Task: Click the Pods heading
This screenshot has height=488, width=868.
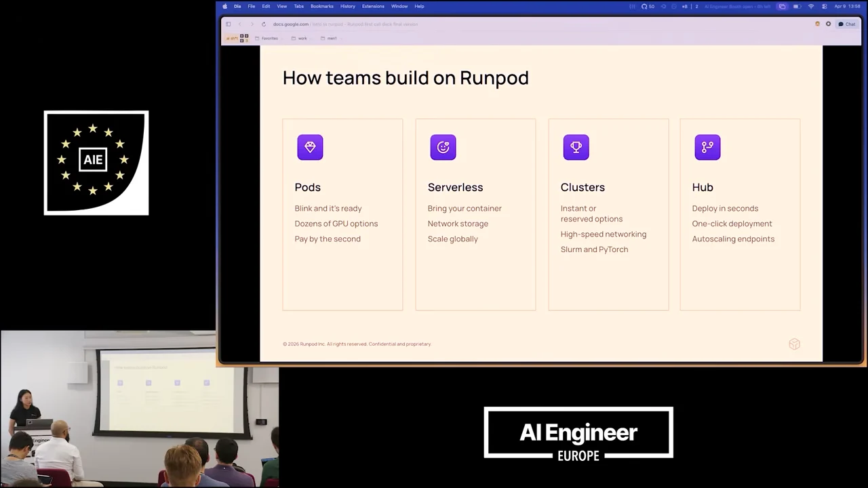Action: click(x=307, y=187)
